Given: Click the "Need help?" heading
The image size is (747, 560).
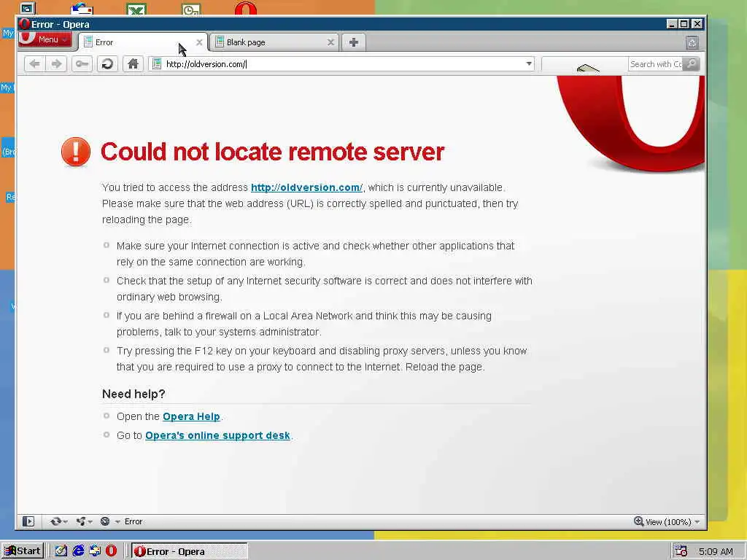Looking at the screenshot, I should point(133,394).
